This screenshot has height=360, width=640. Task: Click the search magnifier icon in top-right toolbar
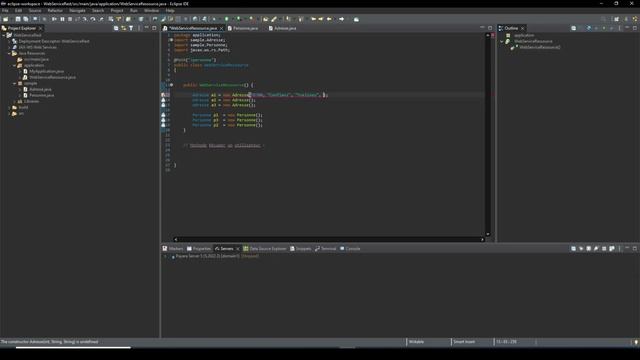click(604, 19)
